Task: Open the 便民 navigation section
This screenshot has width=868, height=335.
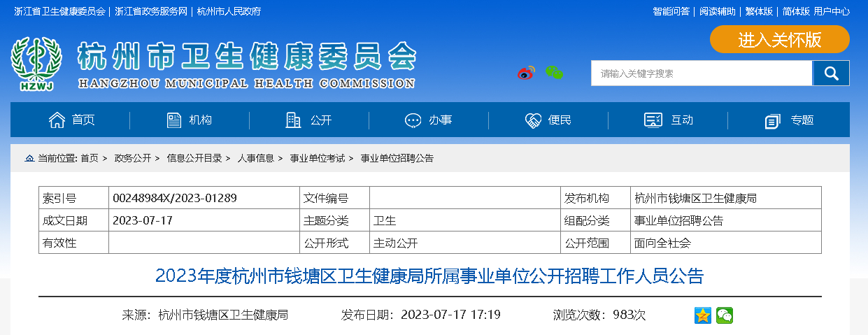Action: (x=548, y=120)
